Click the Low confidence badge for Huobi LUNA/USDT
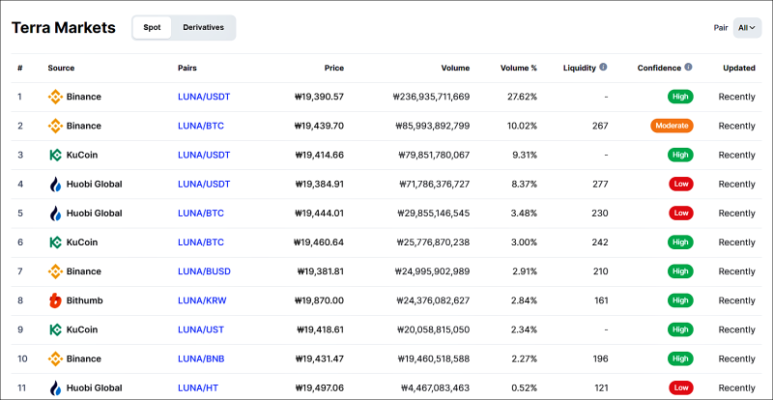Image resolution: width=773 pixels, height=400 pixels. point(681,184)
